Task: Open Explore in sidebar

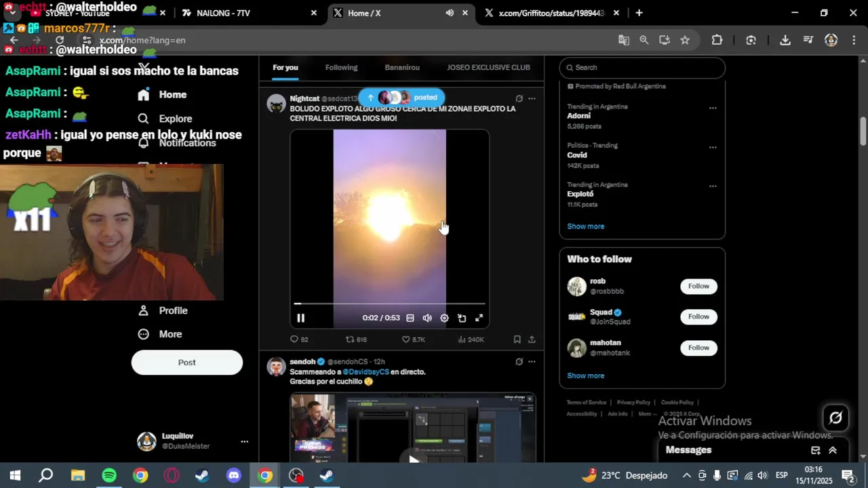Action: (165, 119)
